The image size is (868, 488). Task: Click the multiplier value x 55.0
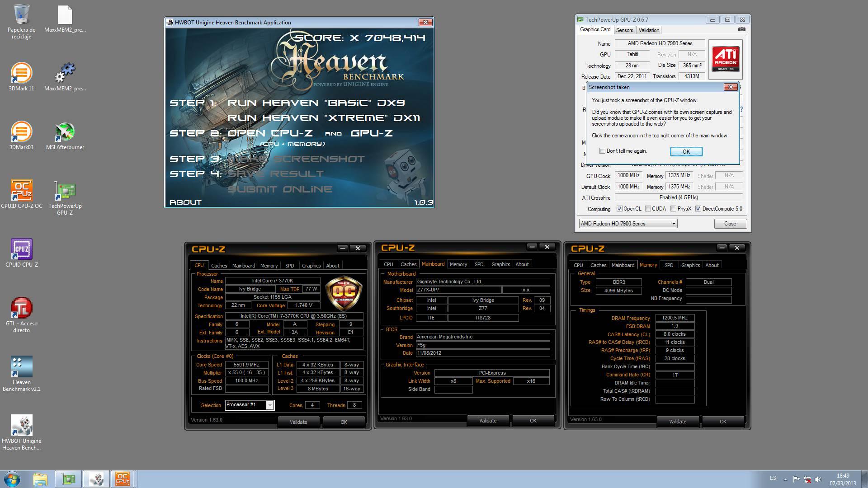[x=247, y=373]
